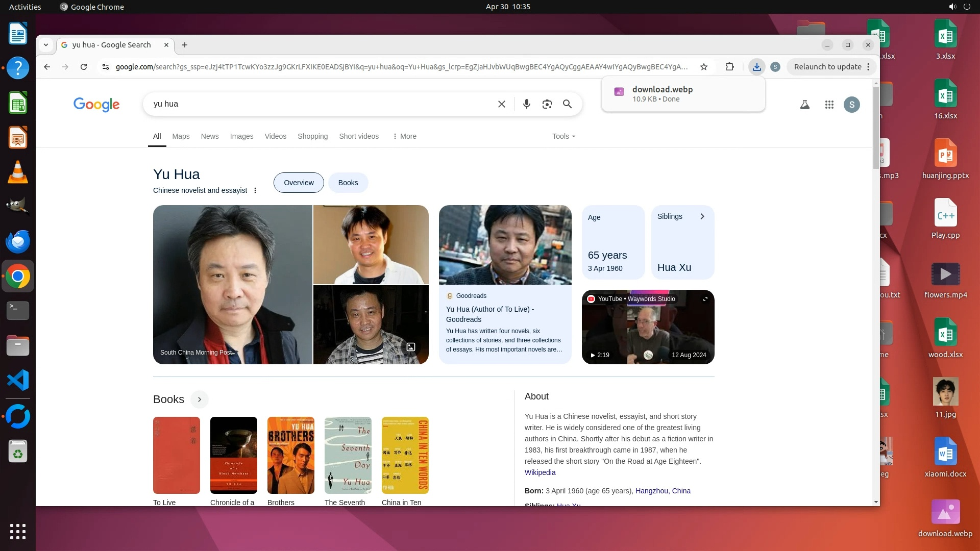The height and width of the screenshot is (551, 980).
Task: Bookmark this page with star icon
Action: pos(704,67)
